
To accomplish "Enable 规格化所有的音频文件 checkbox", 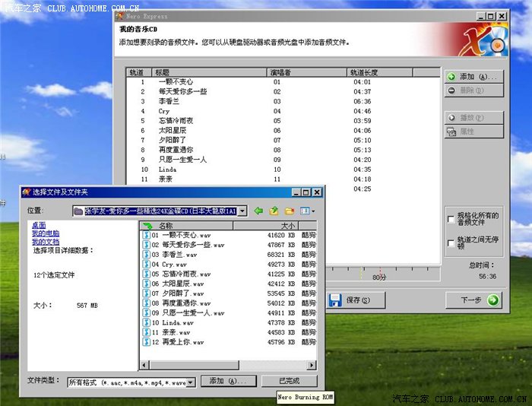I will (451, 219).
